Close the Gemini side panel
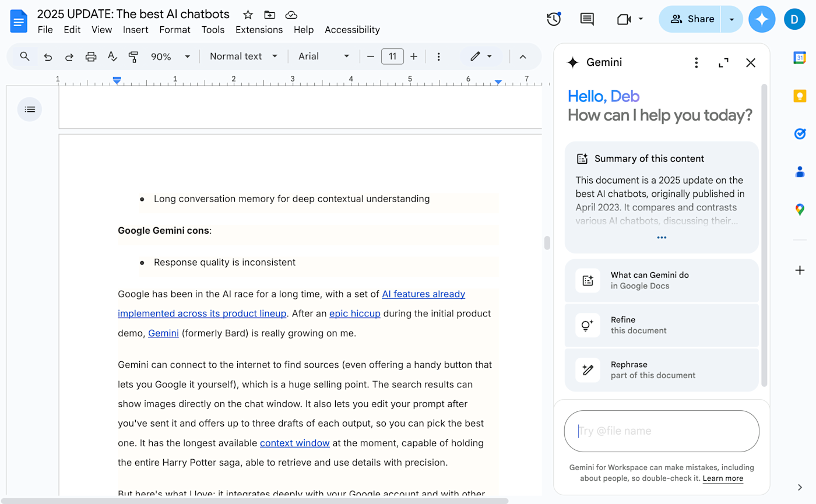 click(x=751, y=63)
